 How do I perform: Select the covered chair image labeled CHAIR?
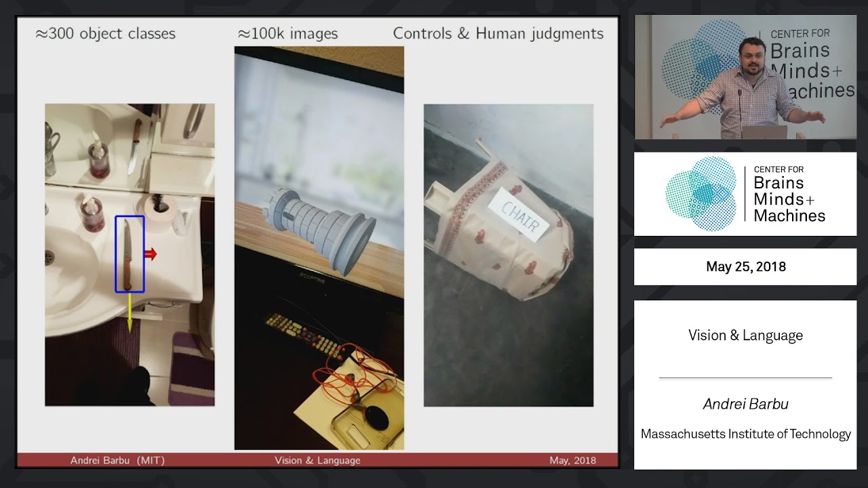pyautogui.click(x=509, y=256)
